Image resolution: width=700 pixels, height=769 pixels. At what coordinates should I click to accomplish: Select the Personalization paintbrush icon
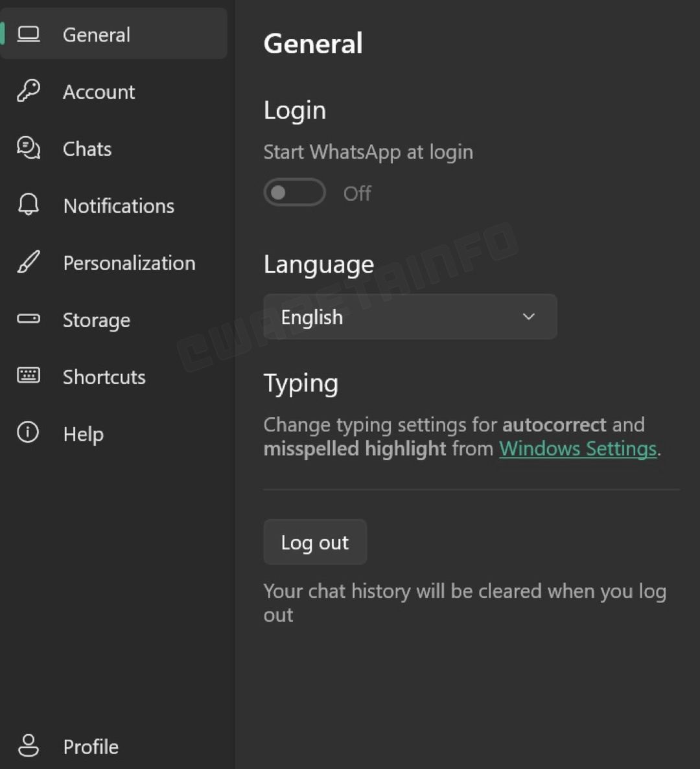(27, 262)
